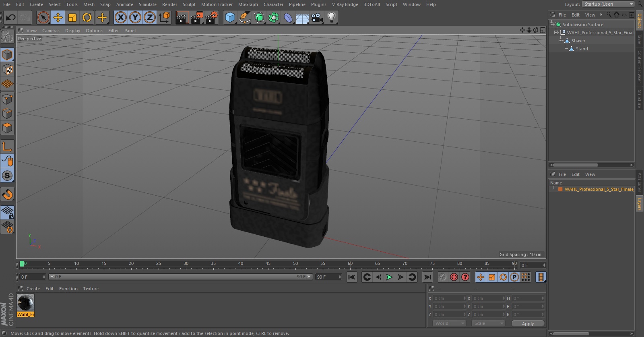
Task: Switch to the Layers side tab
Action: (640, 204)
